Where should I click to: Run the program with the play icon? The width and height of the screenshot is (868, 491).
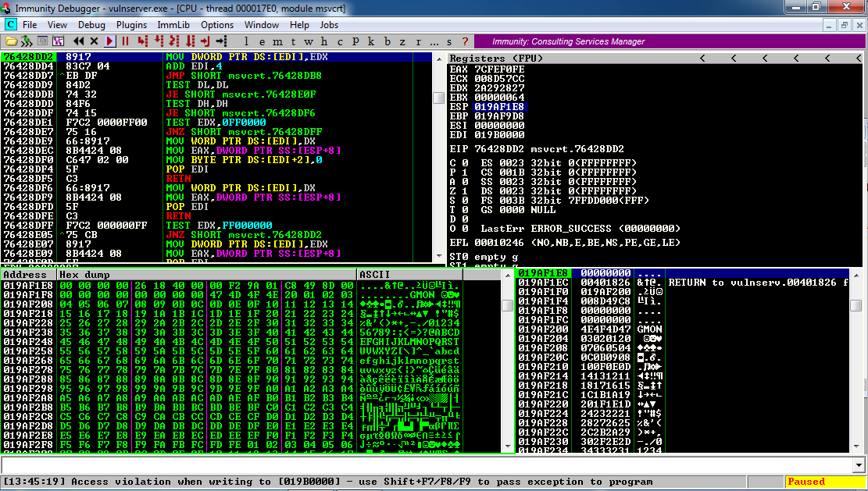click(x=109, y=41)
